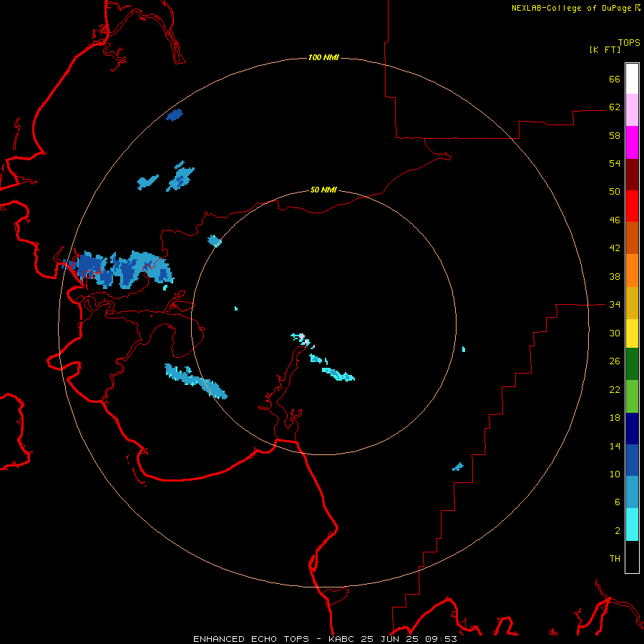Click the TOPS legend title
This screenshot has width=644, height=644.
click(x=629, y=42)
